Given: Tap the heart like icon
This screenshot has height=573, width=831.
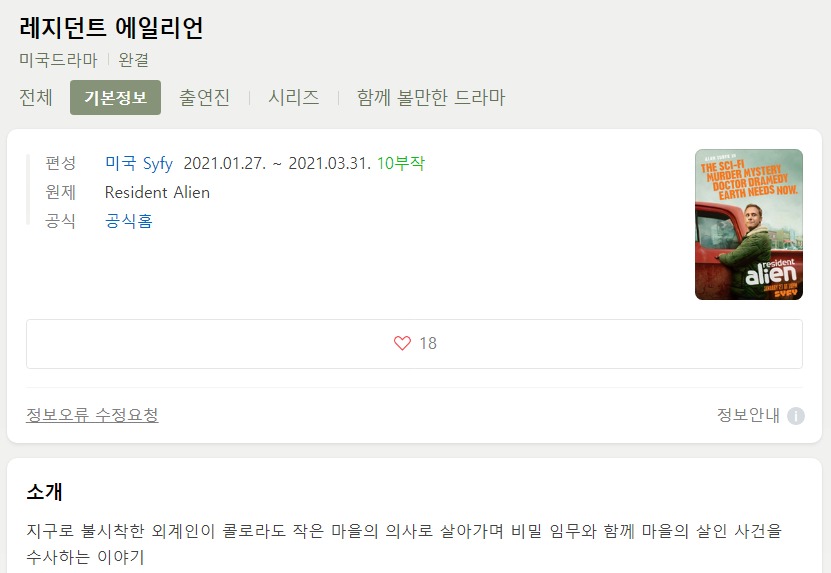Looking at the screenshot, I should pyautogui.click(x=402, y=343).
